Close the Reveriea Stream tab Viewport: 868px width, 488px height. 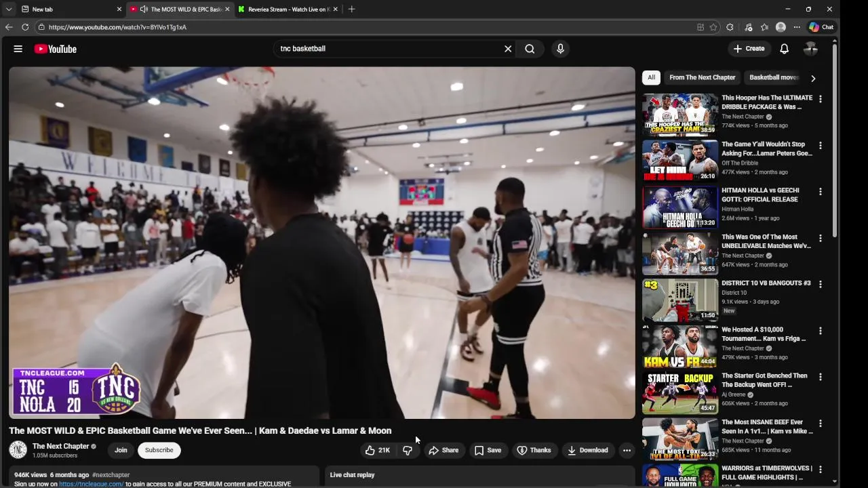tap(335, 9)
